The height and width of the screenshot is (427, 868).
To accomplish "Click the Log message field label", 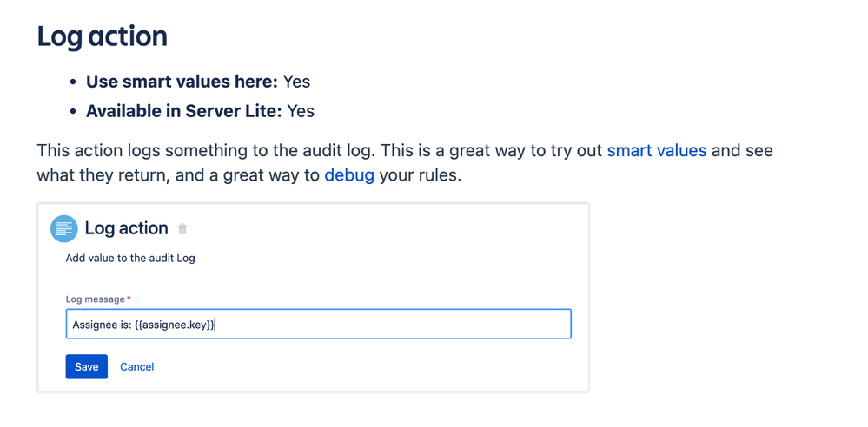I will point(96,299).
